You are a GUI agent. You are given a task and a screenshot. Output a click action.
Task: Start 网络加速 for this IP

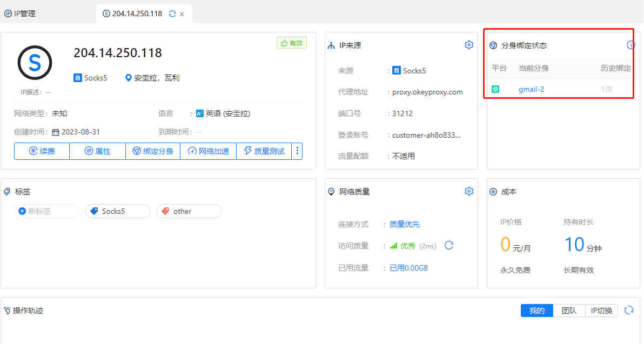(x=209, y=151)
